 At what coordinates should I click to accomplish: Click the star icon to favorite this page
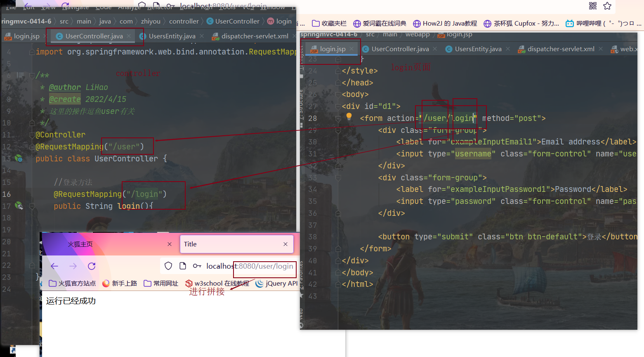607,6
